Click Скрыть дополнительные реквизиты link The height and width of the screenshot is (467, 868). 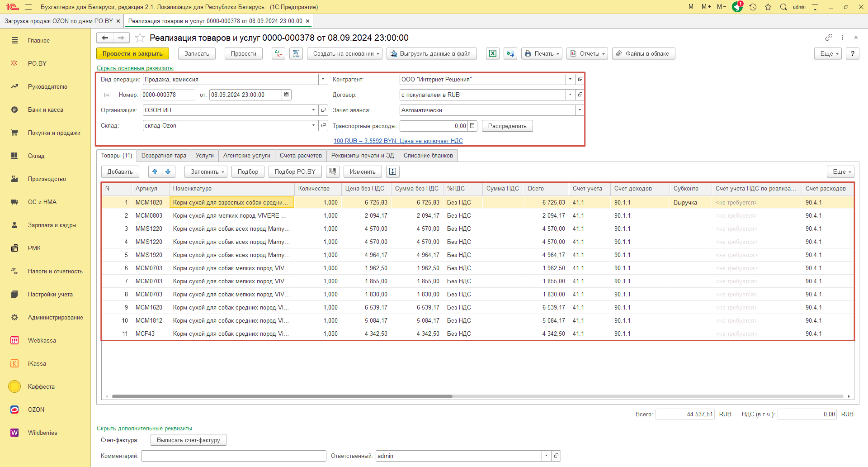(144, 428)
